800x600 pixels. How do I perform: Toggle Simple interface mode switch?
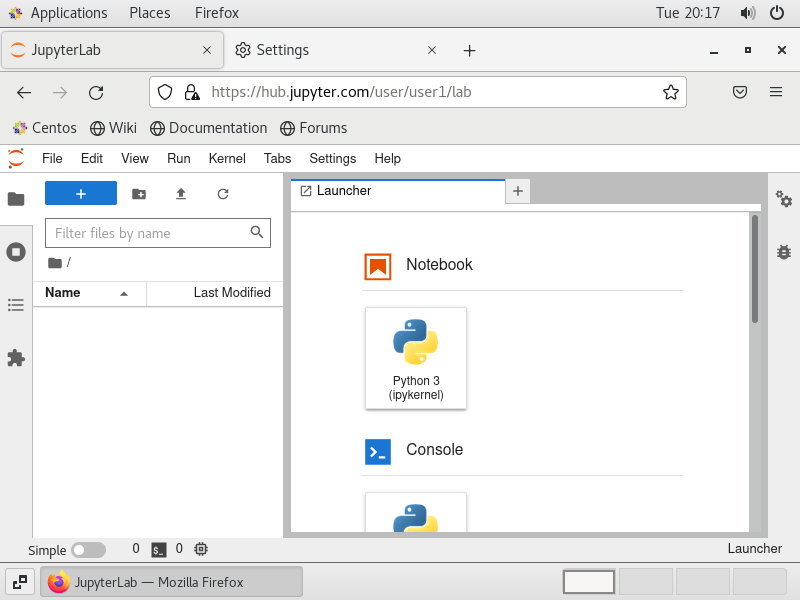[x=89, y=550]
